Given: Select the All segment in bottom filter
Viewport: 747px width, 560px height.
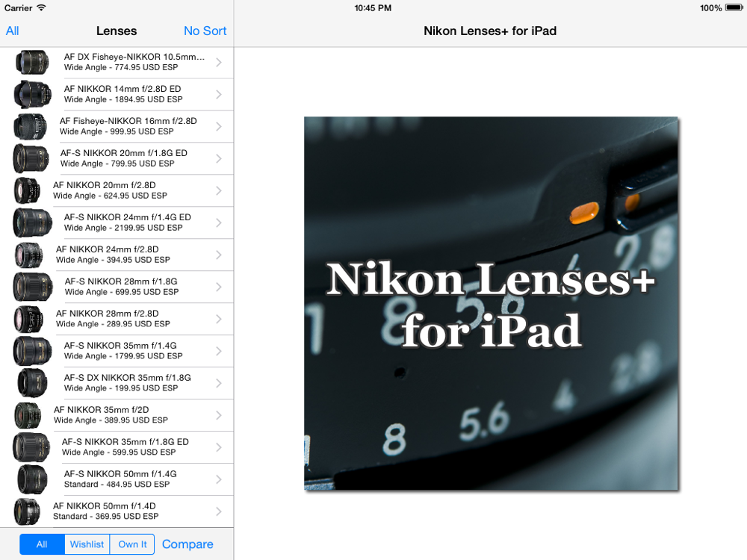Looking at the screenshot, I should click(x=42, y=544).
